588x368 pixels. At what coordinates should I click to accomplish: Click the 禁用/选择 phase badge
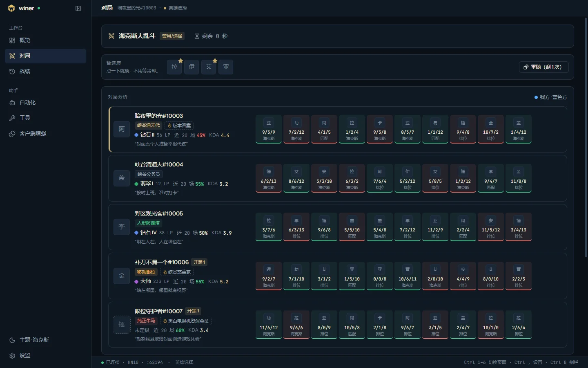(172, 36)
